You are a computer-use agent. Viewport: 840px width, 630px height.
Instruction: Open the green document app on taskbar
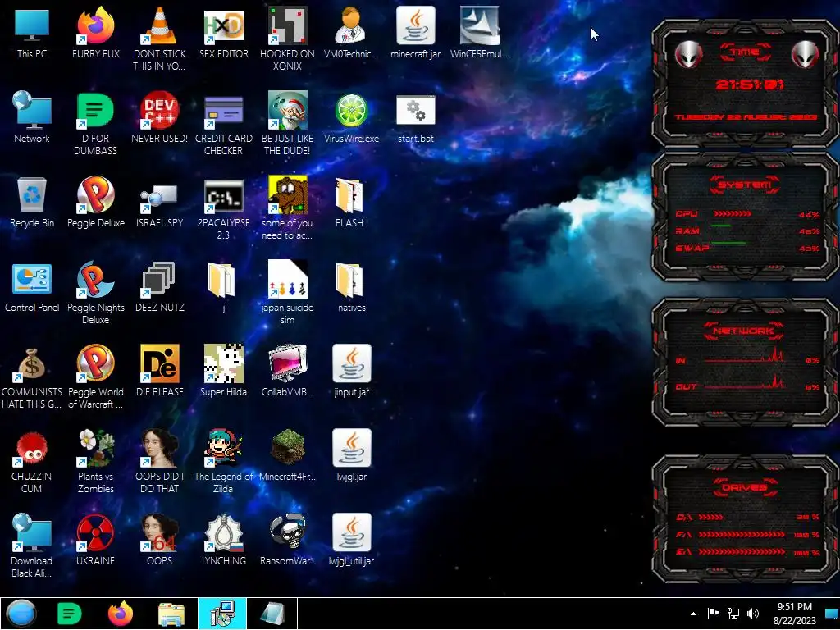click(69, 614)
